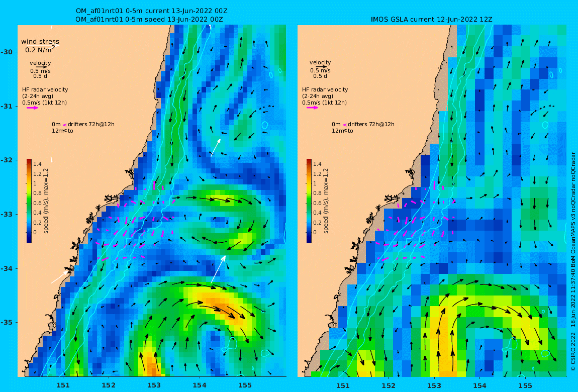Click the -31 latitude axis label
Viewport: 578px width, 392px height.
click(x=6, y=107)
